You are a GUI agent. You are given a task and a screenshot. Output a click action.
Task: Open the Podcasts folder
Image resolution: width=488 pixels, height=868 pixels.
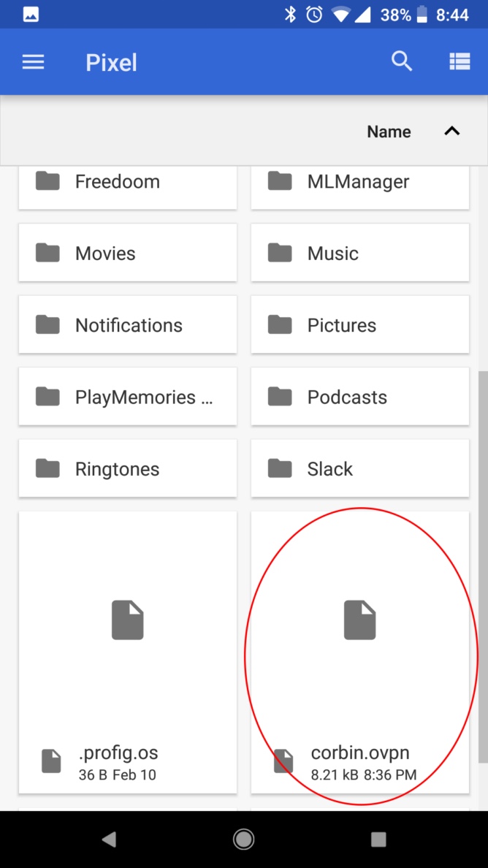359,397
